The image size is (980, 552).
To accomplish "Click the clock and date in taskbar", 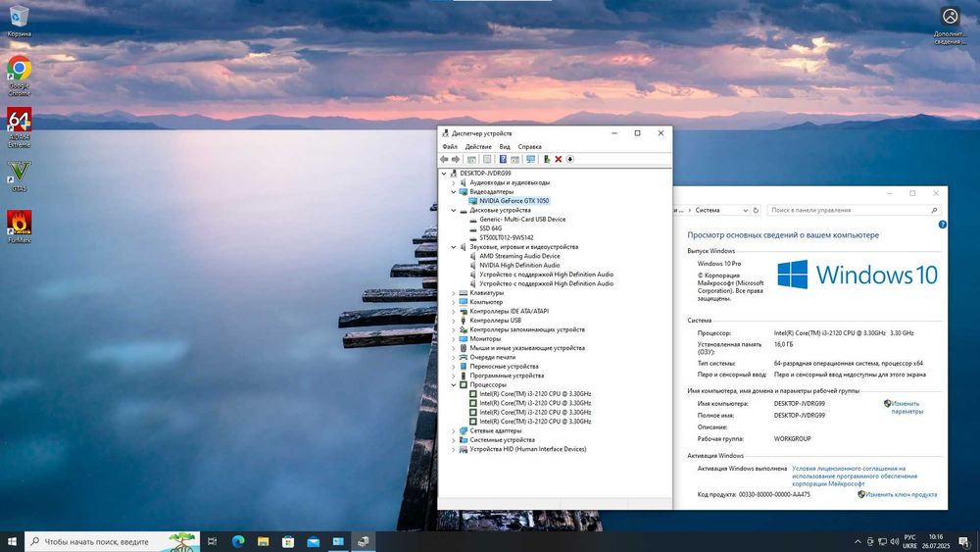I will point(936,541).
